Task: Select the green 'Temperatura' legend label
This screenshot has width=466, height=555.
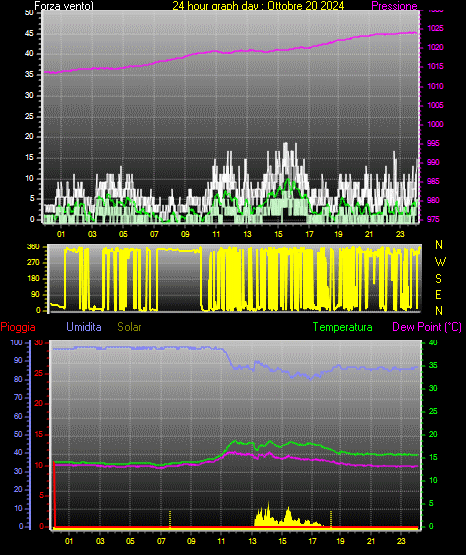Action: coord(343,327)
